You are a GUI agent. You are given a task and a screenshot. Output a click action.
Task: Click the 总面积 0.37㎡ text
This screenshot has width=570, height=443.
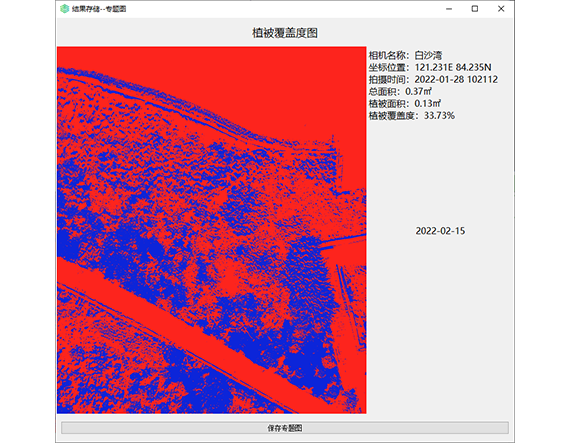(x=400, y=91)
